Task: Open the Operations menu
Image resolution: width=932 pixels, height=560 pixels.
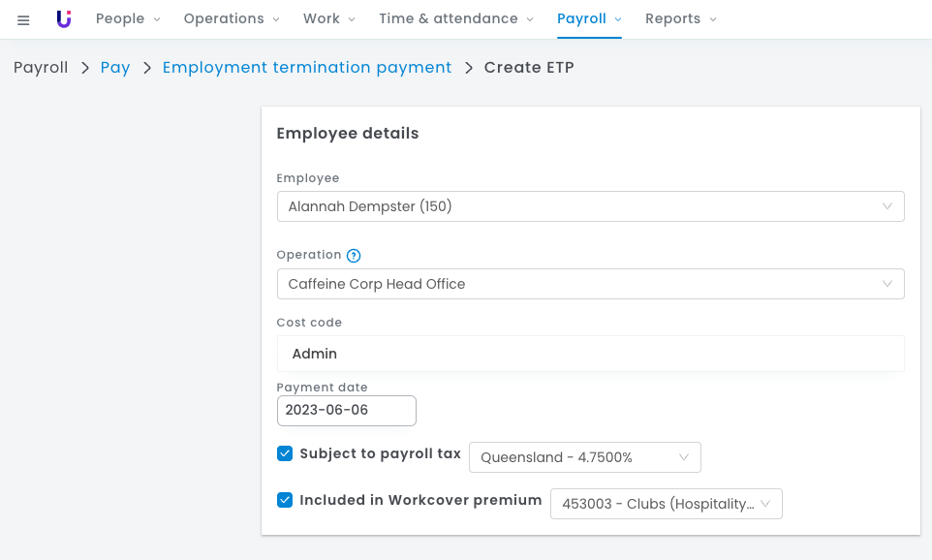Action: 232,19
